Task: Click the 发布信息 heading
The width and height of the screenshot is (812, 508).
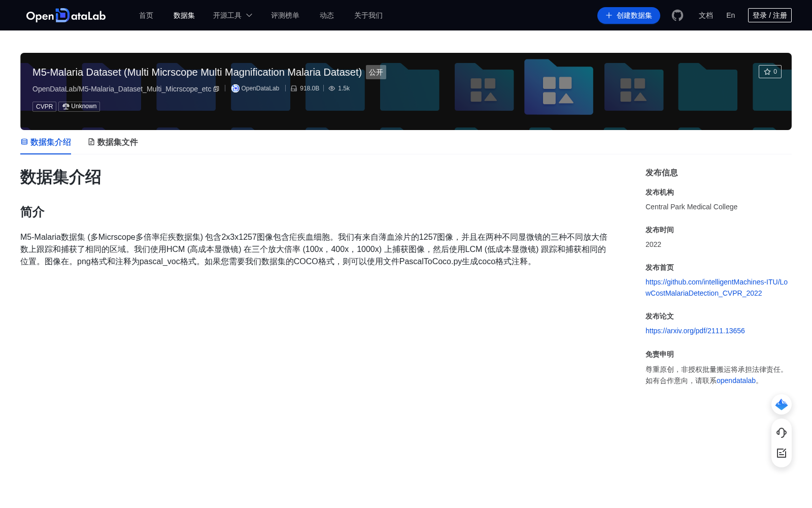Action: pyautogui.click(x=662, y=173)
